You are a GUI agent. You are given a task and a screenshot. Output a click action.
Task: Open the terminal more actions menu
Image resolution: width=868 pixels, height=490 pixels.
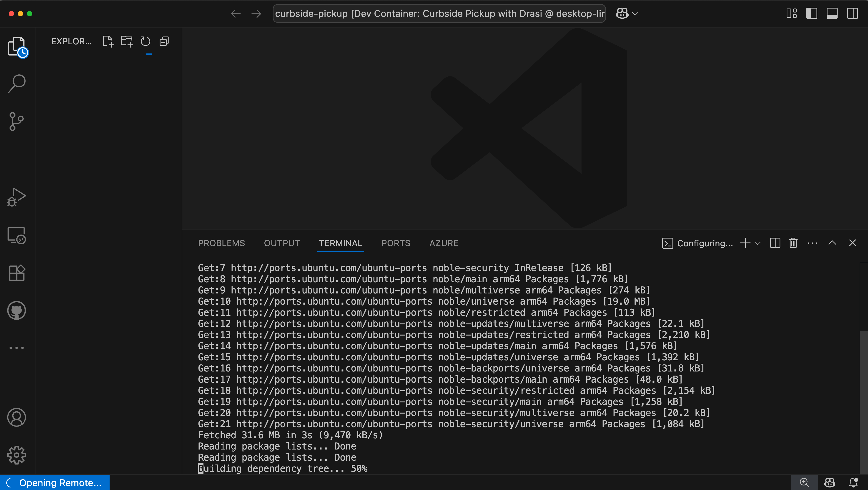pos(813,243)
